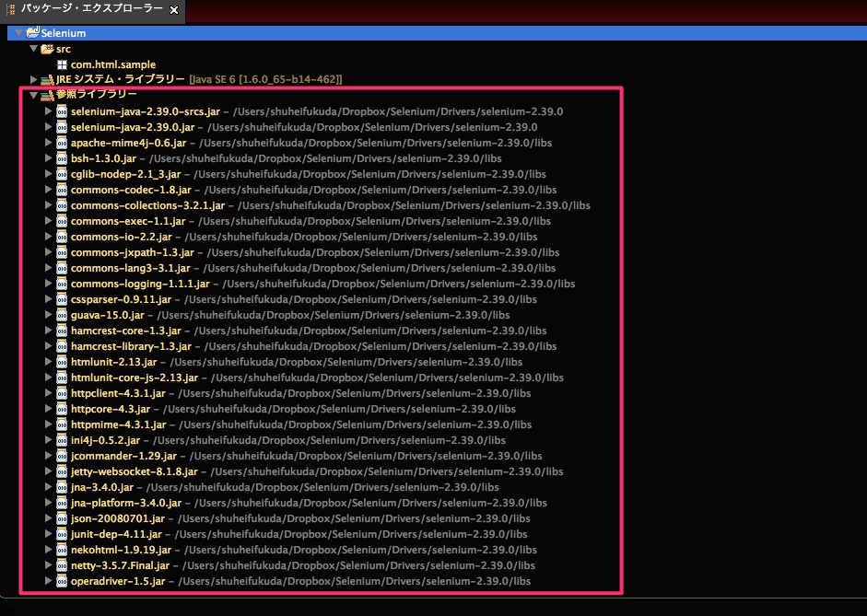
Task: Click the jar icon of hamcrest-core-1.3.jar
Action: pyautogui.click(x=62, y=331)
